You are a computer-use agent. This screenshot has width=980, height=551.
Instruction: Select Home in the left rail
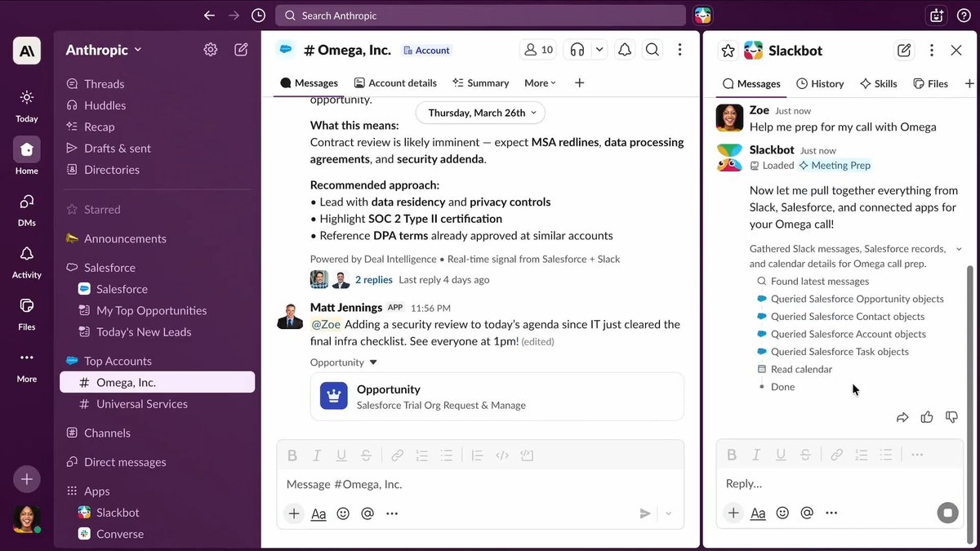27,156
